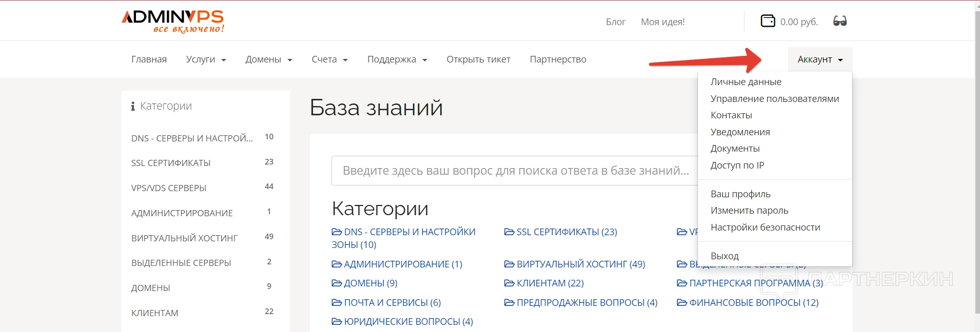Collapse the Аккаунт dropdown
The height and width of the screenshot is (332, 980).
click(x=819, y=59)
